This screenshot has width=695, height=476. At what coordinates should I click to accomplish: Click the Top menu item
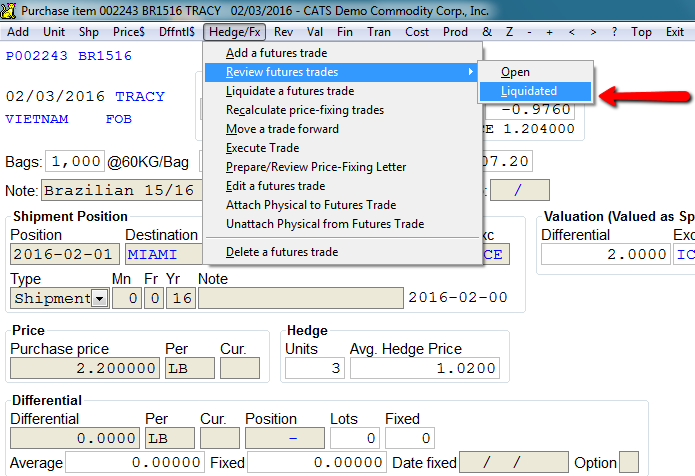pos(641,32)
